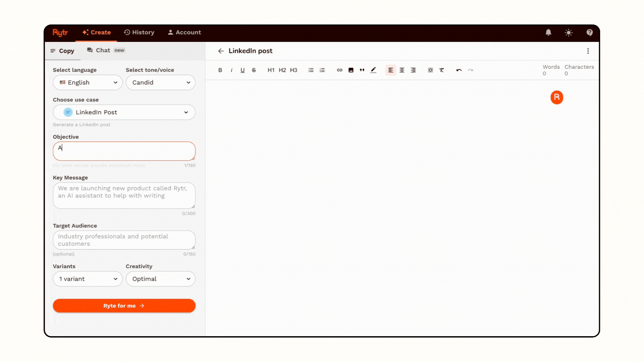Screen dimensions: 644x362
Task: Open the History menu
Action: click(x=139, y=32)
